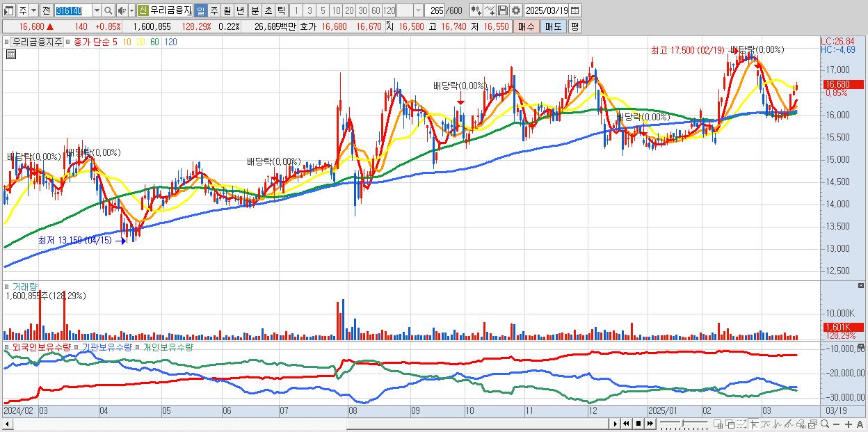Click the grid table icon below legend
This screenshot has height=432, width=868.
coord(10,55)
